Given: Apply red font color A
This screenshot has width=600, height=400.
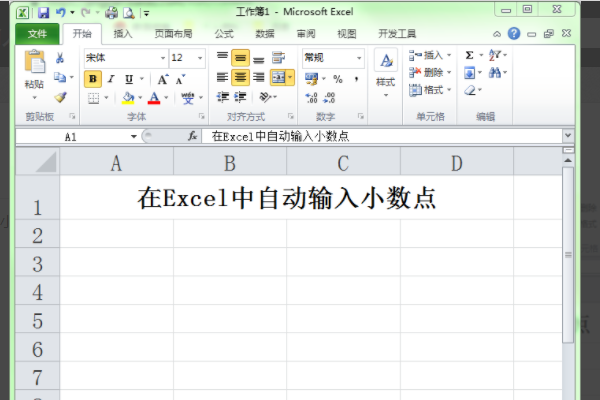Looking at the screenshot, I should [x=154, y=98].
